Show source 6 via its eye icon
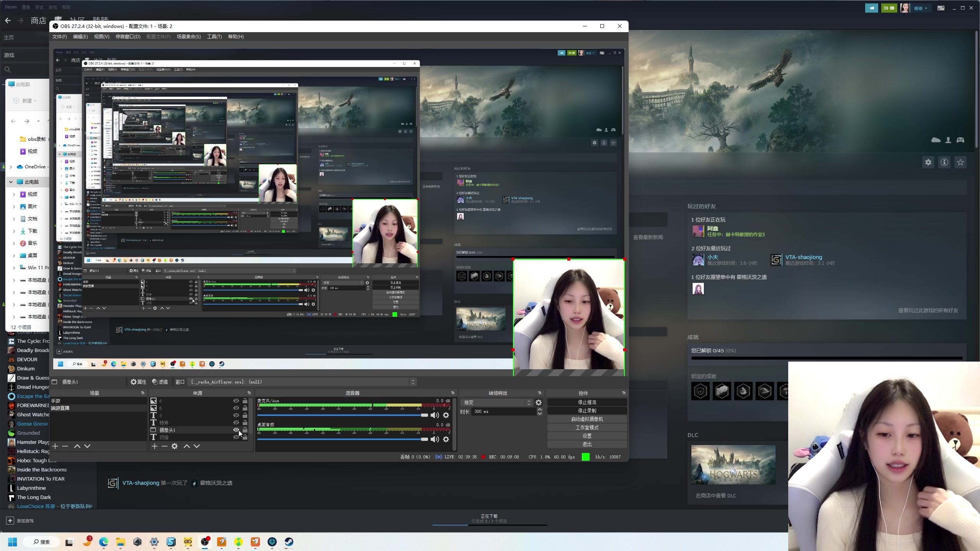This screenshot has height=551, width=980. [x=236, y=401]
